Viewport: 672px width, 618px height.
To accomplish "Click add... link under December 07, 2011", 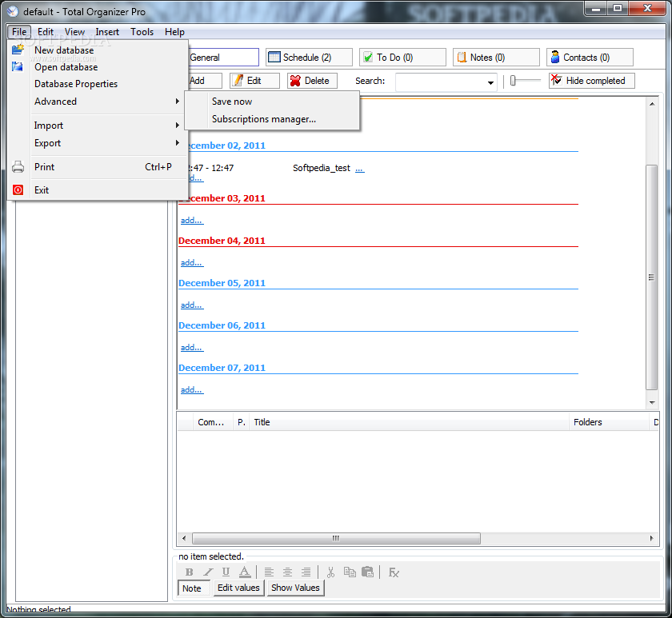I will [191, 389].
